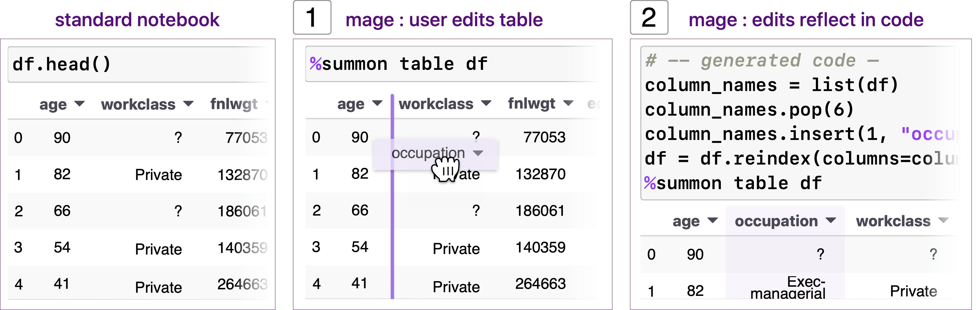Expand age column menu in user-edits table
This screenshot has width=980, height=310.
[377, 103]
